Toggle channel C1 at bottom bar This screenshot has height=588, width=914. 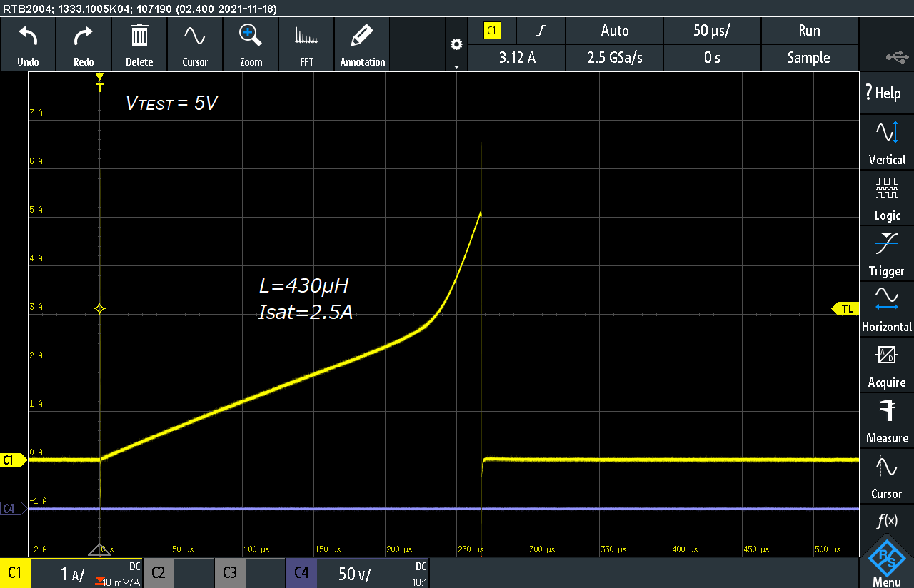[x=15, y=573]
